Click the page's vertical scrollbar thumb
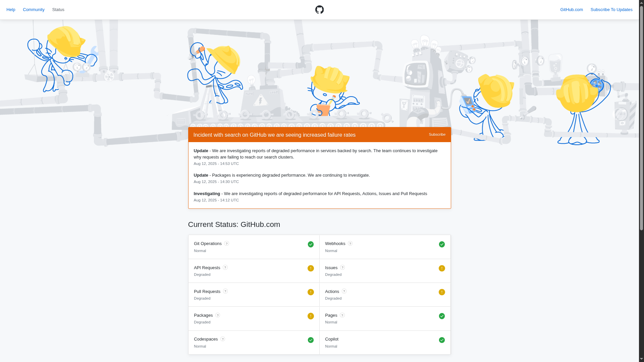The image size is (644, 362). click(x=641, y=118)
